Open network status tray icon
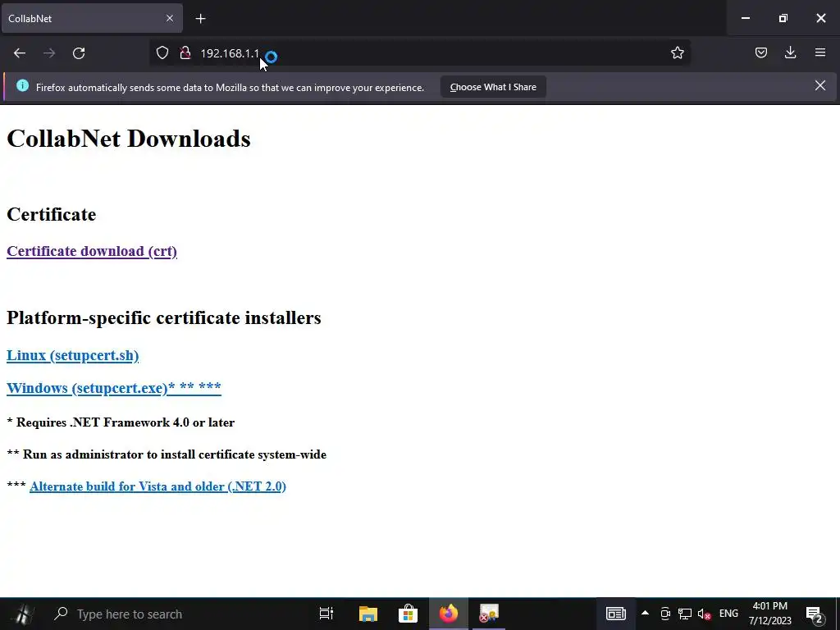 pyautogui.click(x=685, y=614)
